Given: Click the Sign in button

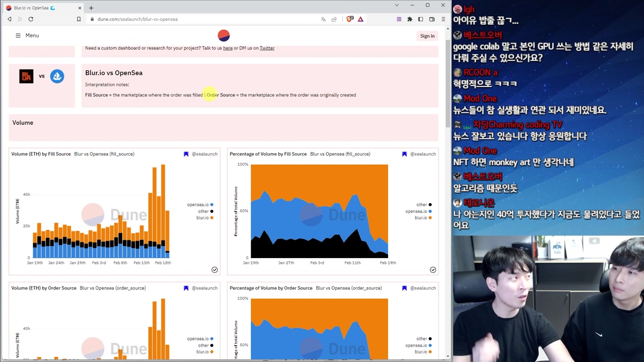Looking at the screenshot, I should click(x=427, y=36).
